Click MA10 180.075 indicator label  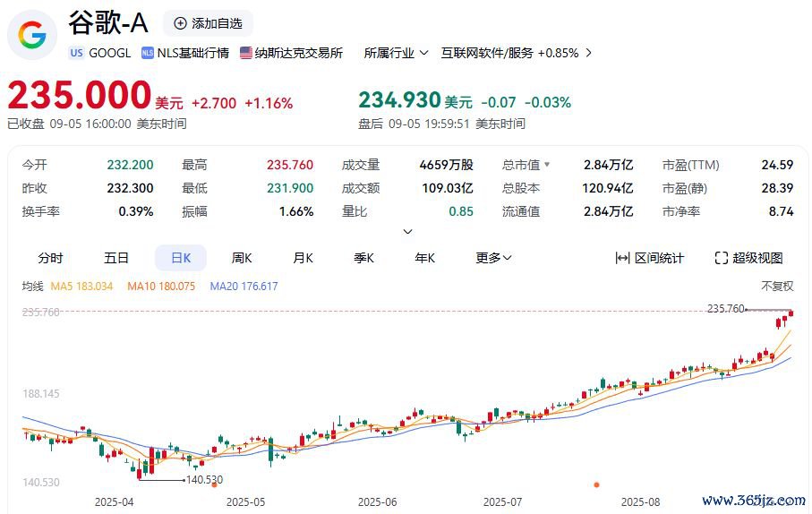161,286
